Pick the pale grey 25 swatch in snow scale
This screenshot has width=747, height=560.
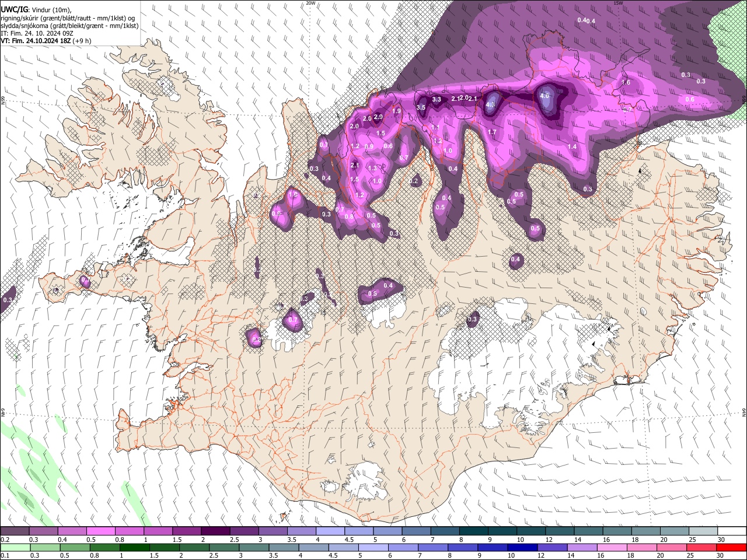click(x=703, y=531)
